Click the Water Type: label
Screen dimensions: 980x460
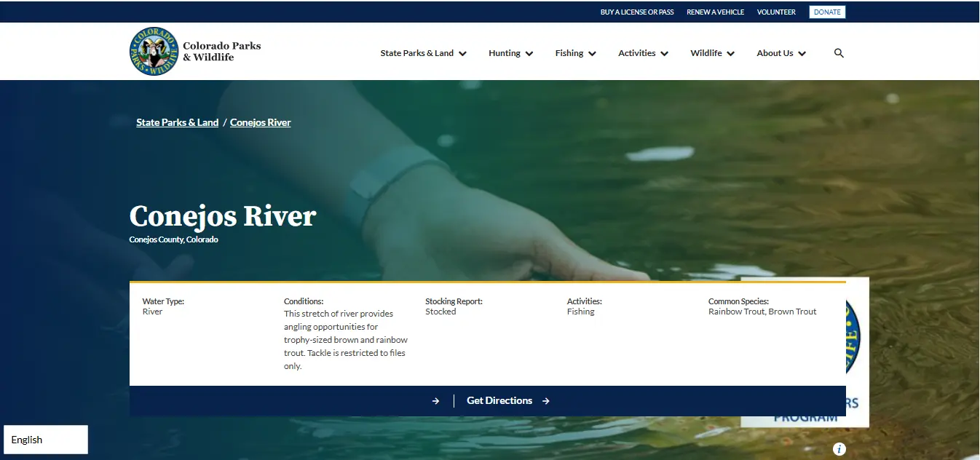pyautogui.click(x=163, y=301)
